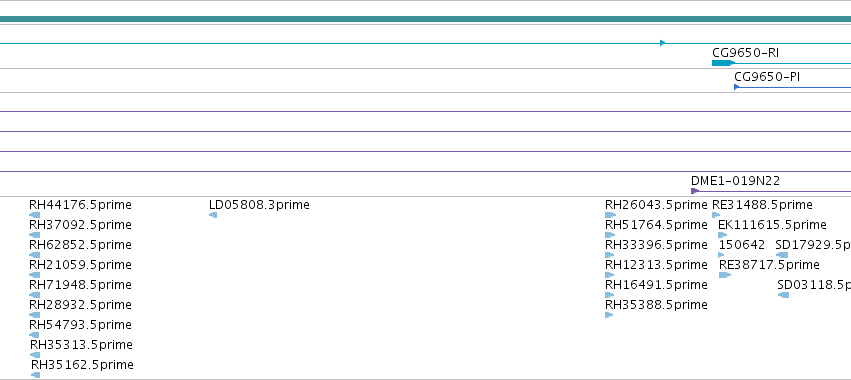
Task: Select the CG9650-RI transcript label
Action: [746, 53]
